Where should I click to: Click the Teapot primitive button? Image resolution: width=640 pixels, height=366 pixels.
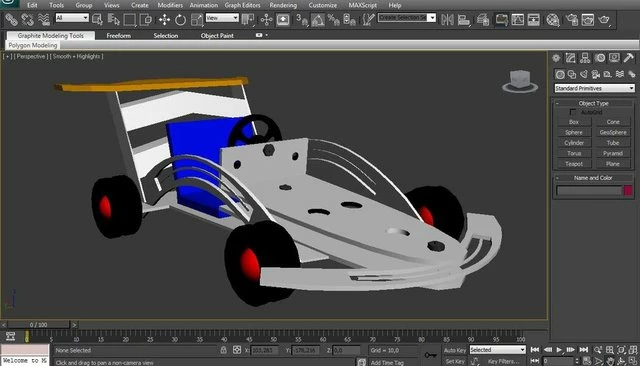(x=574, y=164)
